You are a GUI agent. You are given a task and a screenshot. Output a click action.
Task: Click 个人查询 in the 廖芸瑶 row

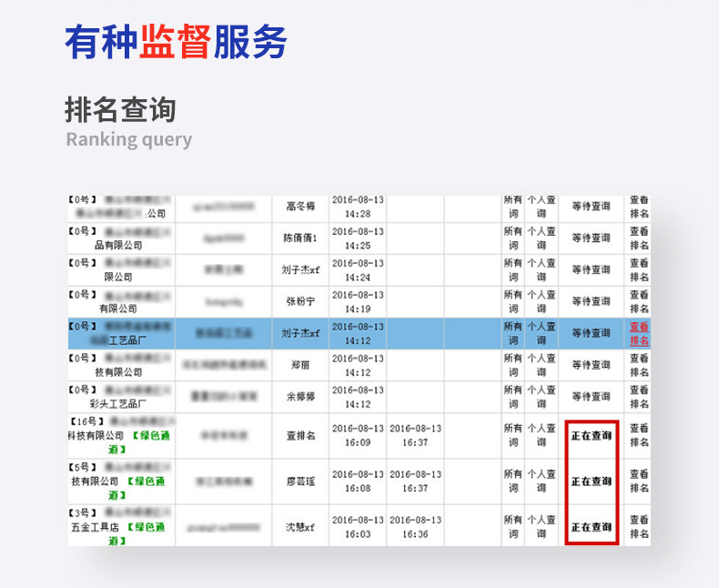[x=541, y=481]
